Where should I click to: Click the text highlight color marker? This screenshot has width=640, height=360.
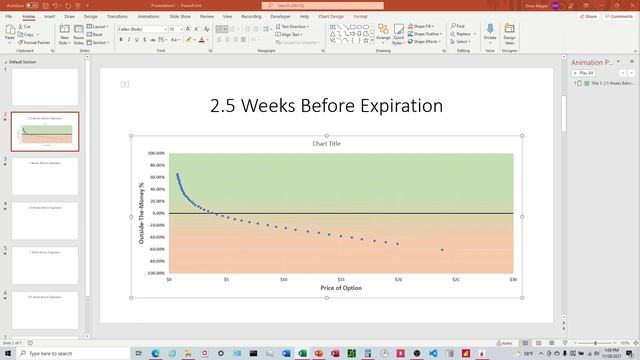click(x=189, y=40)
